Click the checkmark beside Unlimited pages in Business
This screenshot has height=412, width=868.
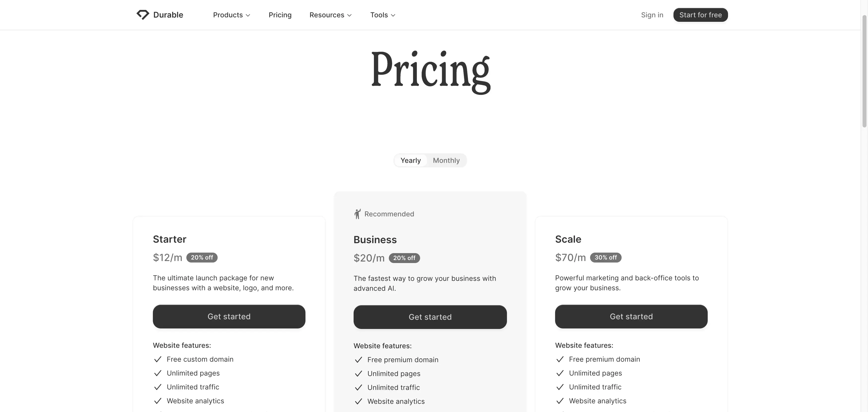tap(358, 374)
